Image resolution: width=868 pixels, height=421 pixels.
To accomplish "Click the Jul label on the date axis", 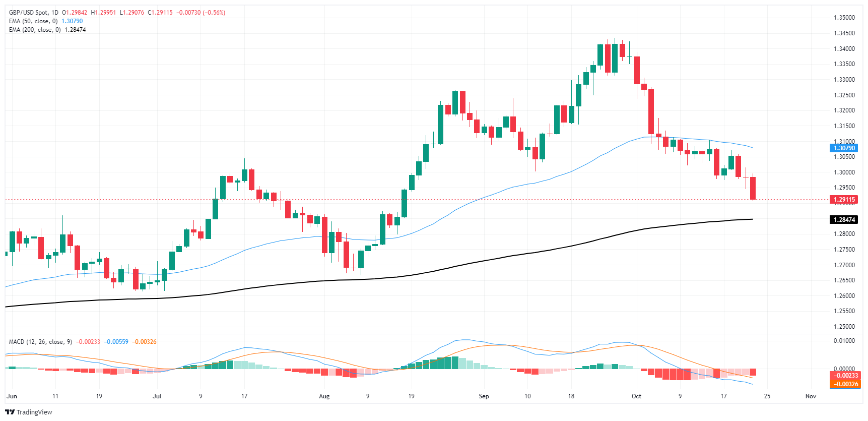I will pyautogui.click(x=157, y=396).
